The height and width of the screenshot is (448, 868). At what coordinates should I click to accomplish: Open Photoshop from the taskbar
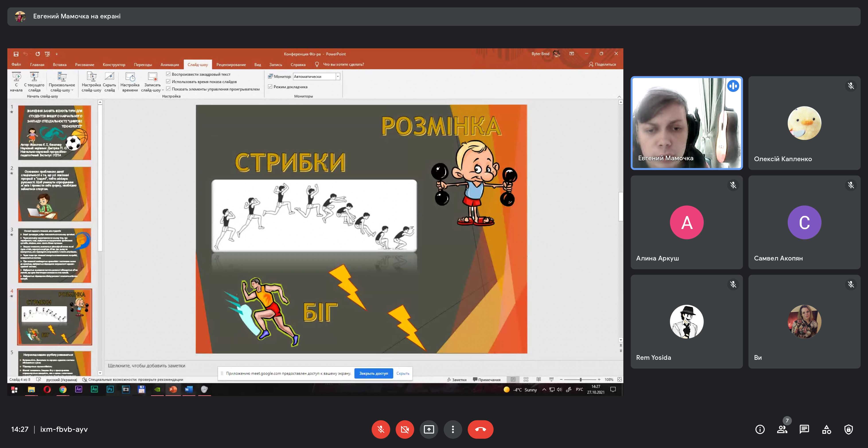click(x=110, y=389)
